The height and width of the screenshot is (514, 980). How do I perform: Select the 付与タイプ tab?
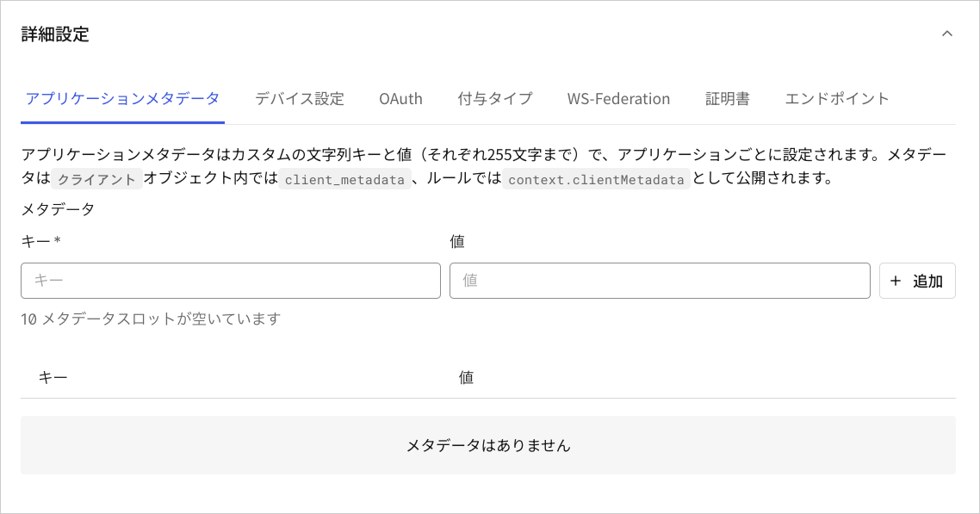click(x=494, y=98)
